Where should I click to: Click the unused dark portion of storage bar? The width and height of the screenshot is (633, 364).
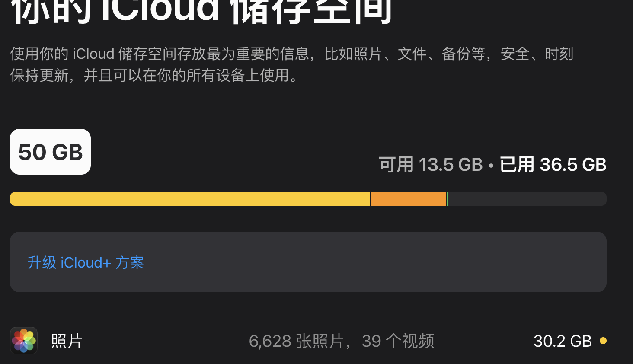coord(527,199)
